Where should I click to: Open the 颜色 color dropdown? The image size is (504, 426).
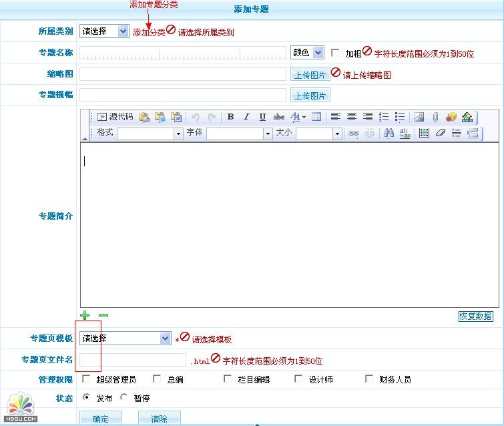tap(307, 52)
